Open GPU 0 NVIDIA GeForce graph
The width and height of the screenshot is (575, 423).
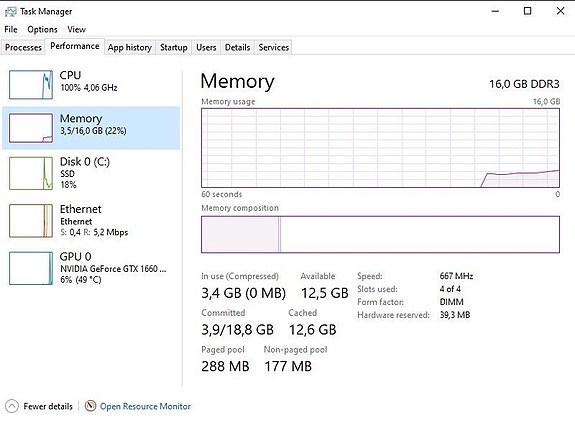coord(31,268)
